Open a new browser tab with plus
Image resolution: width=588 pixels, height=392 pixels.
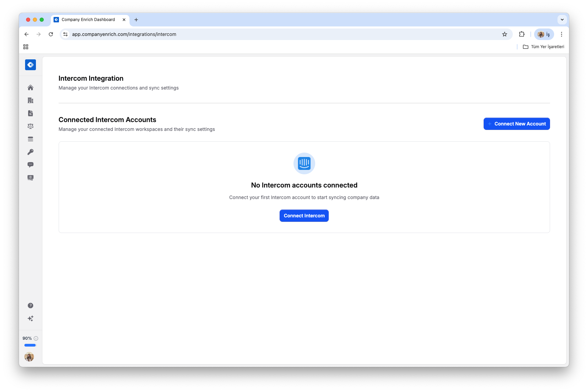(136, 20)
